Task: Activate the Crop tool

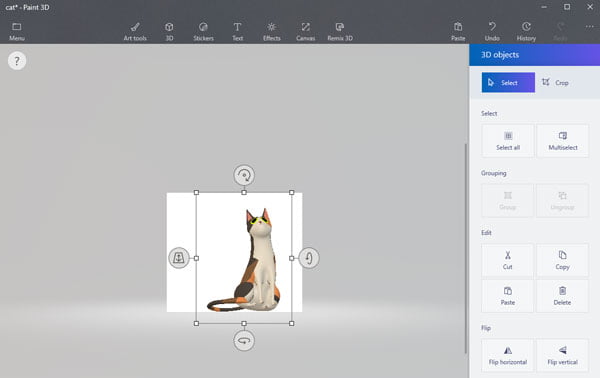Action: (x=555, y=82)
